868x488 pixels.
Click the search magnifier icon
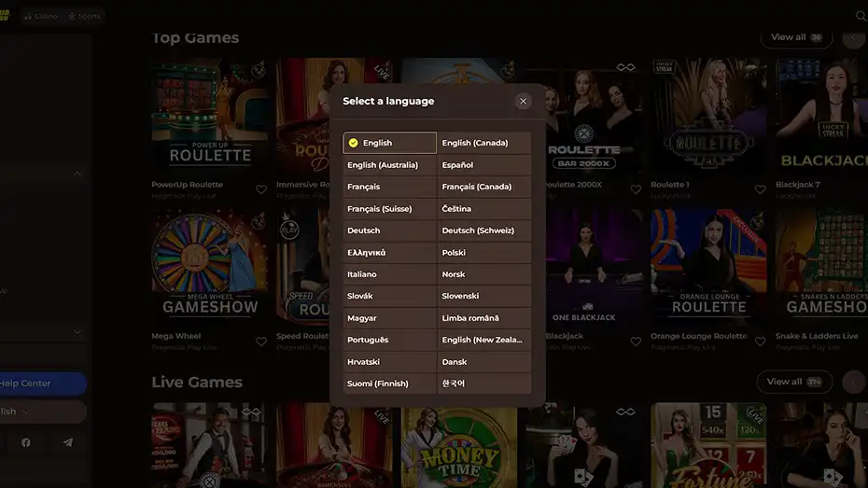(861, 16)
